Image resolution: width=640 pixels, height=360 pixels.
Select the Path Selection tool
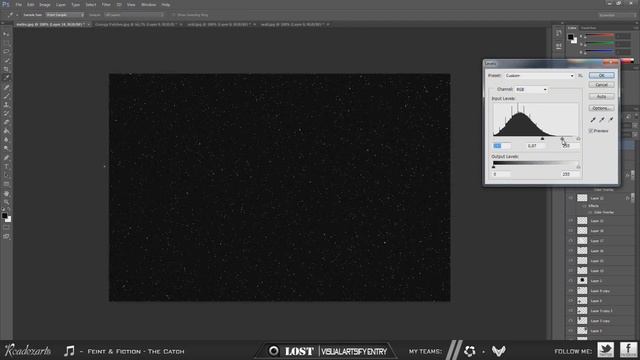click(6, 175)
